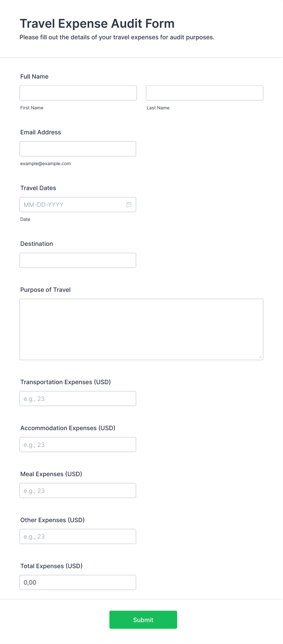Click the Full Name label

pyautogui.click(x=34, y=76)
